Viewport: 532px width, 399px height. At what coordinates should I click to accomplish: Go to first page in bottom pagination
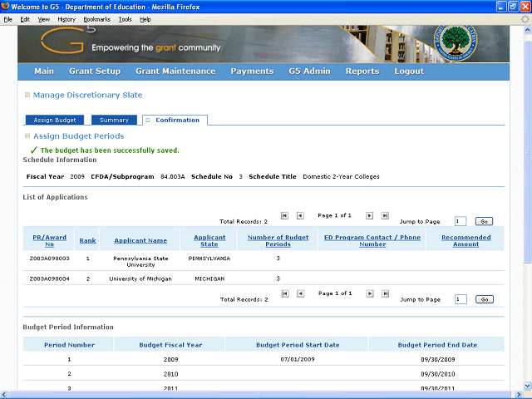(x=284, y=293)
